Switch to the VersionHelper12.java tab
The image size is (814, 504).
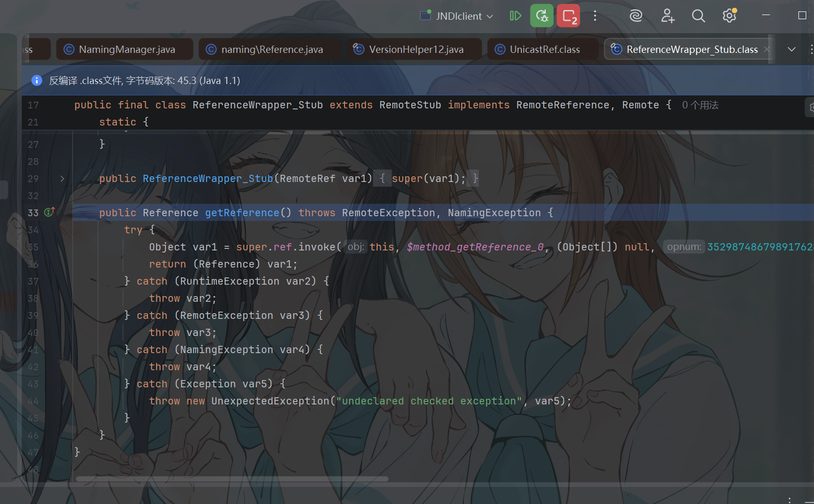pyautogui.click(x=414, y=49)
